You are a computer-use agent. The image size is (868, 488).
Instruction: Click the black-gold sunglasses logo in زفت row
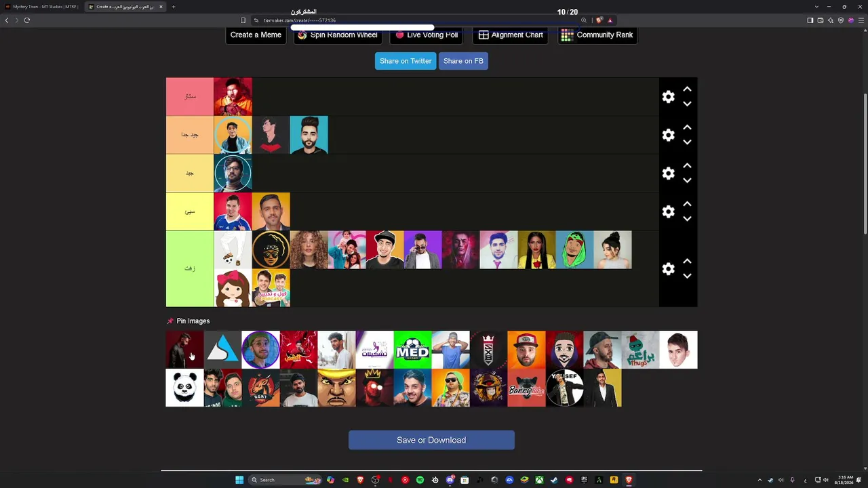(x=271, y=250)
